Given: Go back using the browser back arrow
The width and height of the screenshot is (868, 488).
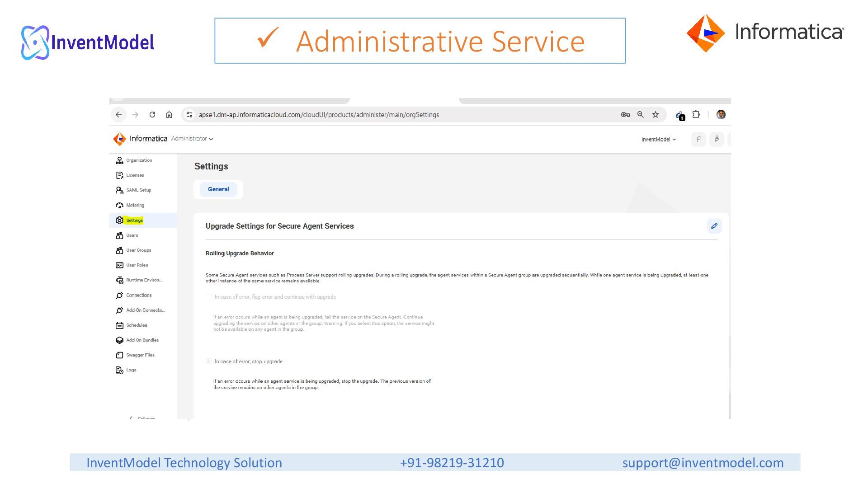Looking at the screenshot, I should click(119, 115).
